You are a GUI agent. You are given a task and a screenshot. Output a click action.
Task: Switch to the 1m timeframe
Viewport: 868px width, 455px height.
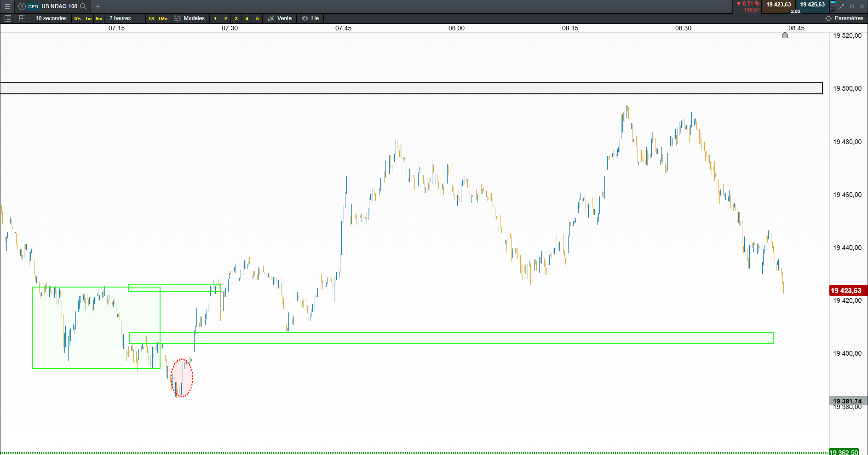pyautogui.click(x=88, y=19)
